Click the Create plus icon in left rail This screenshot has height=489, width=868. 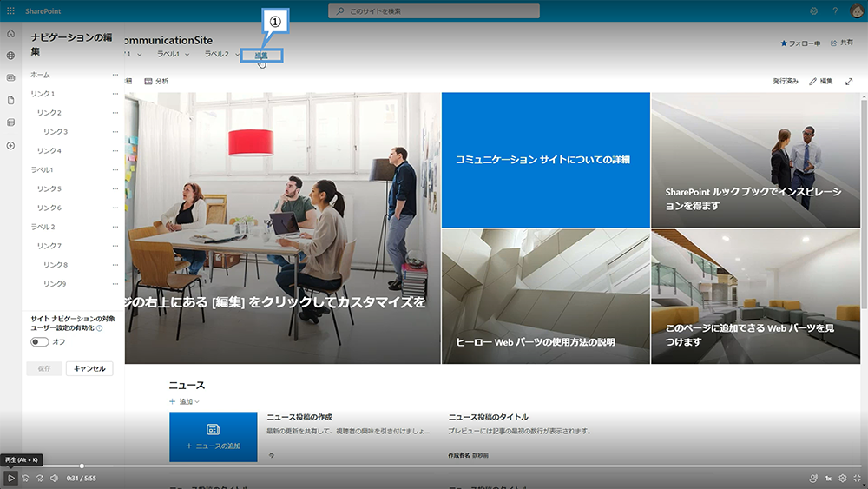[x=10, y=146]
